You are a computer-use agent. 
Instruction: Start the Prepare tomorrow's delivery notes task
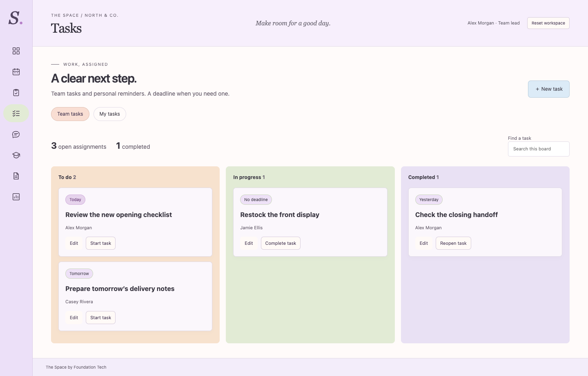tap(100, 318)
